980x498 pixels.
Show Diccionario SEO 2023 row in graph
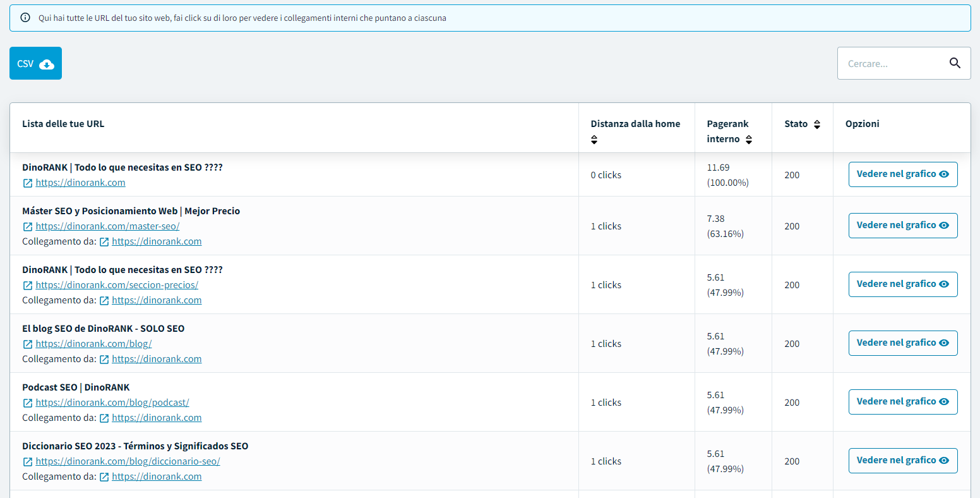[902, 461]
